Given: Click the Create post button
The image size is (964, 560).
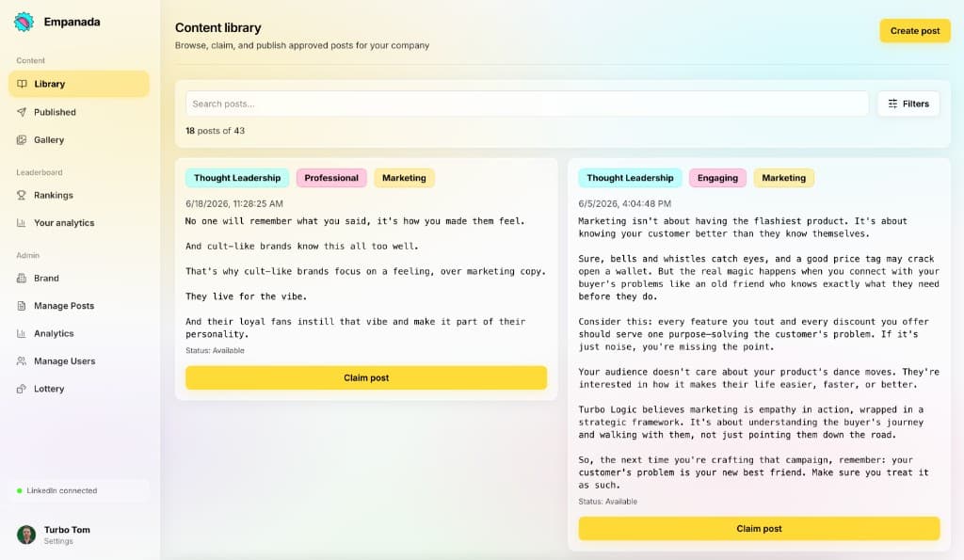Looking at the screenshot, I should click(915, 31).
